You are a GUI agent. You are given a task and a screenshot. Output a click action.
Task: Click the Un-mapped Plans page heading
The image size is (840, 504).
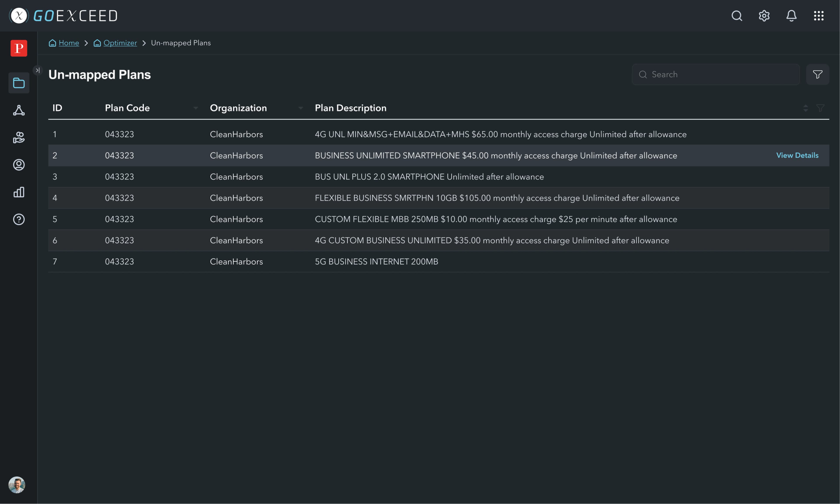click(x=100, y=75)
